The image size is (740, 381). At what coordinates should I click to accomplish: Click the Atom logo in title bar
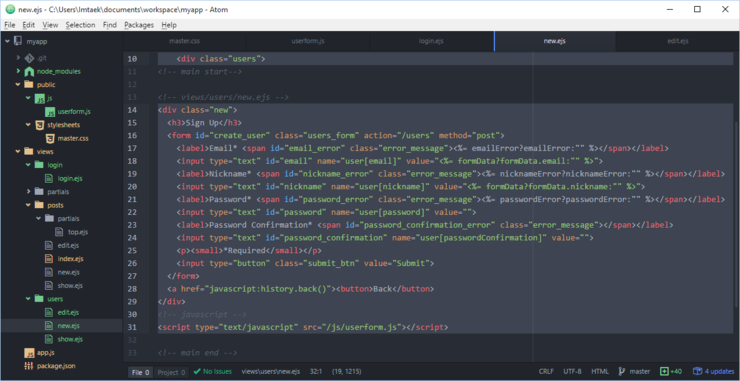click(9, 9)
